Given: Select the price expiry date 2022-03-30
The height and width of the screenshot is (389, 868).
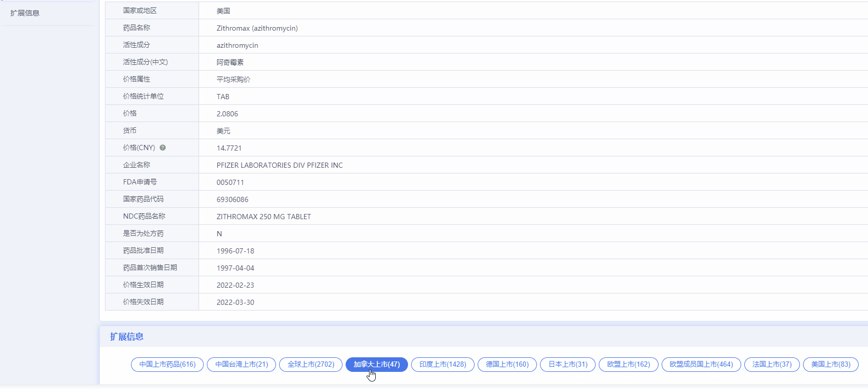Looking at the screenshot, I should [x=235, y=302].
